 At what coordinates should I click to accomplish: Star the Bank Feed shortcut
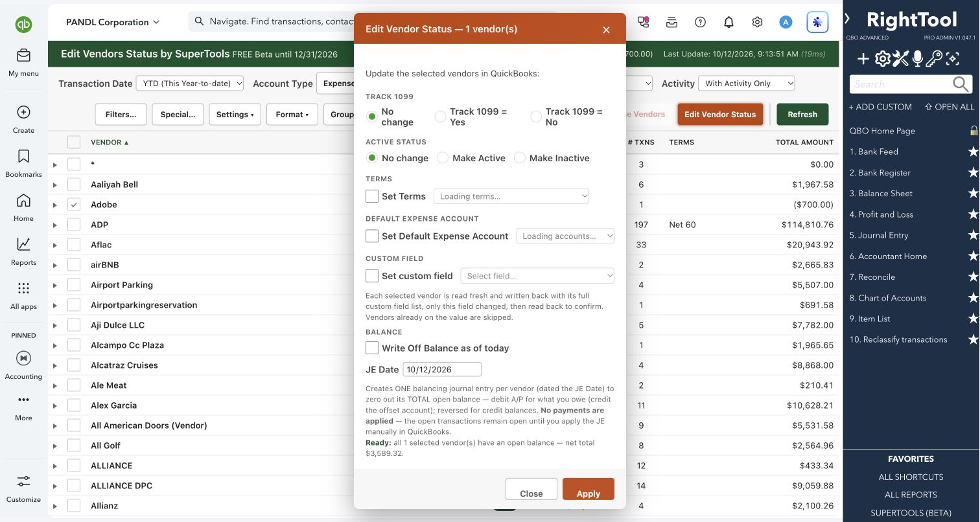point(973,152)
